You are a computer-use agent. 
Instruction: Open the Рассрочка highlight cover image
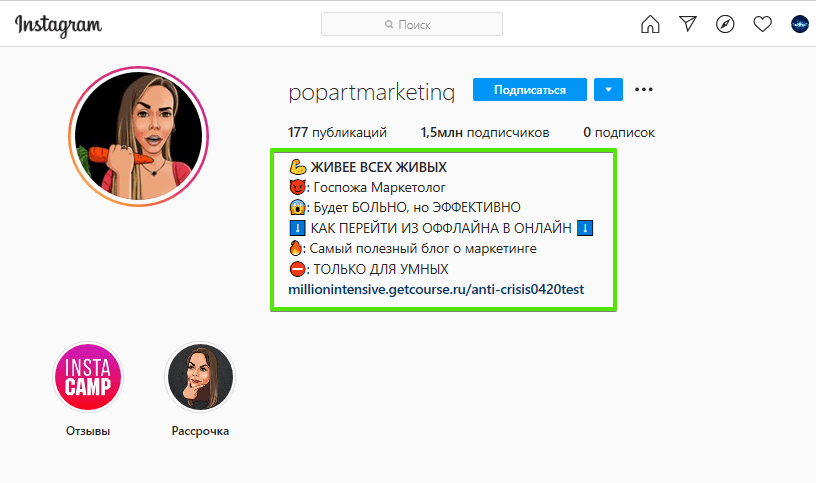(x=200, y=377)
